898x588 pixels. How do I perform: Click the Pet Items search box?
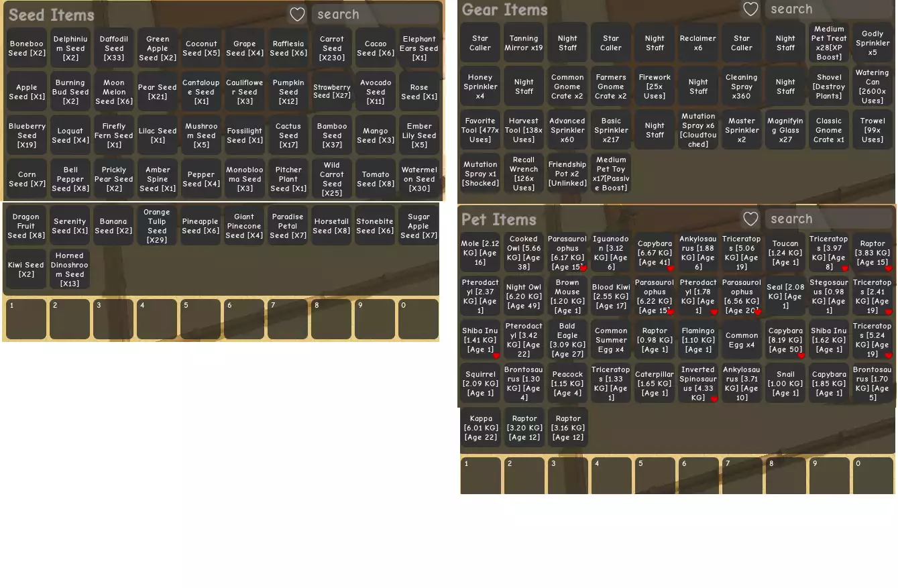pos(828,219)
